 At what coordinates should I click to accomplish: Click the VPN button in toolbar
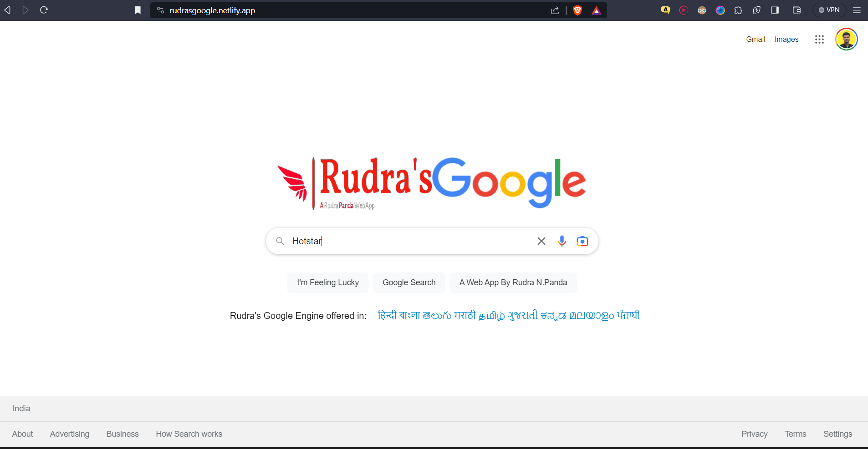[829, 10]
